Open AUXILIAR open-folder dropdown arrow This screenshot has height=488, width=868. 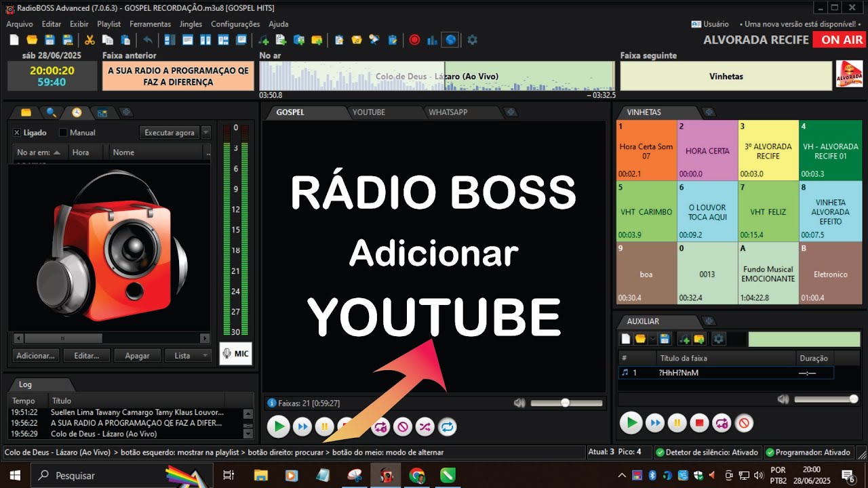[x=652, y=339]
